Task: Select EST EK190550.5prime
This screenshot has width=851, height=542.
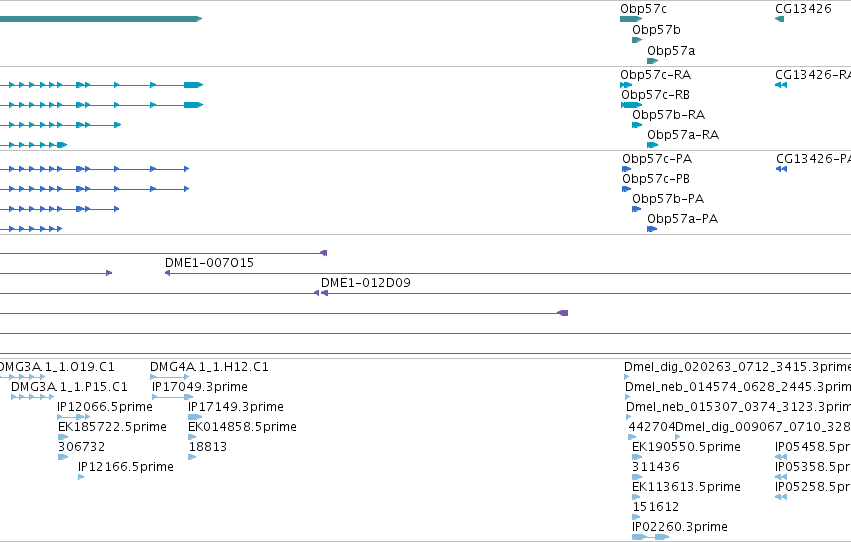Action: pyautogui.click(x=687, y=448)
